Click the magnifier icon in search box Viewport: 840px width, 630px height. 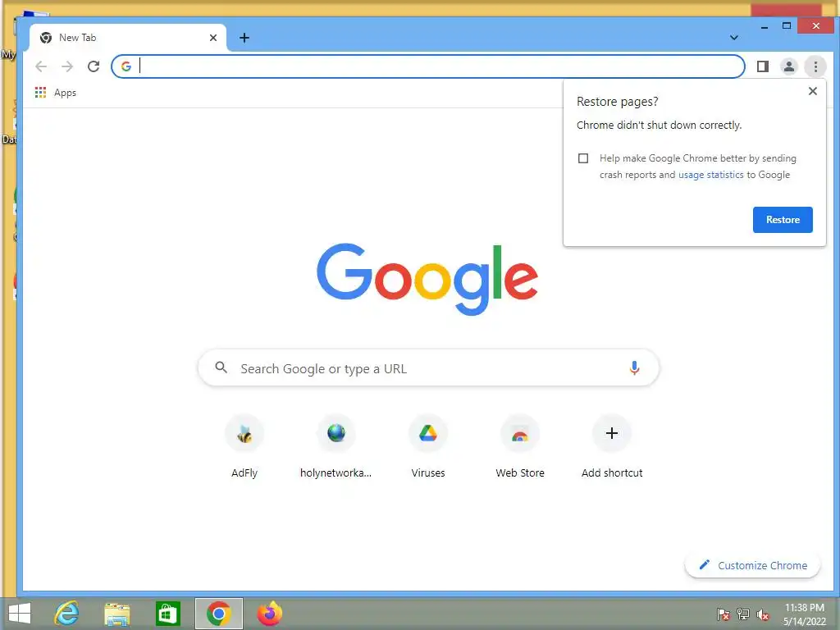(221, 367)
